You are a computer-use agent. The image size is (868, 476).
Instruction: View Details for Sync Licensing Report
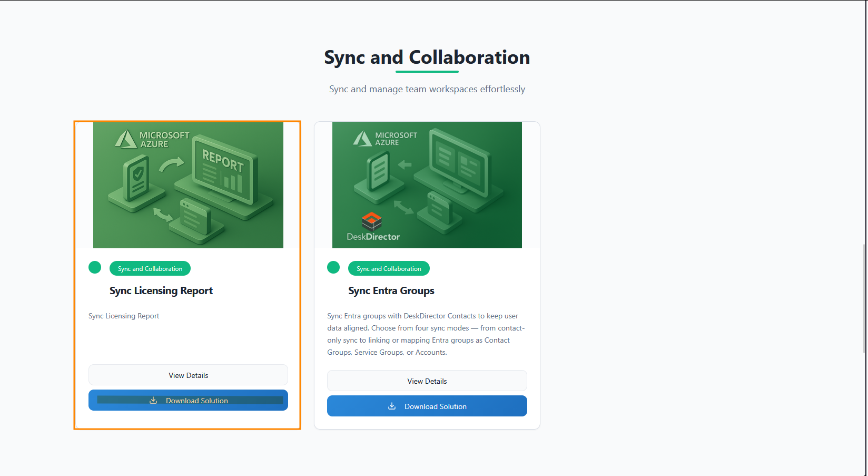[x=188, y=375]
